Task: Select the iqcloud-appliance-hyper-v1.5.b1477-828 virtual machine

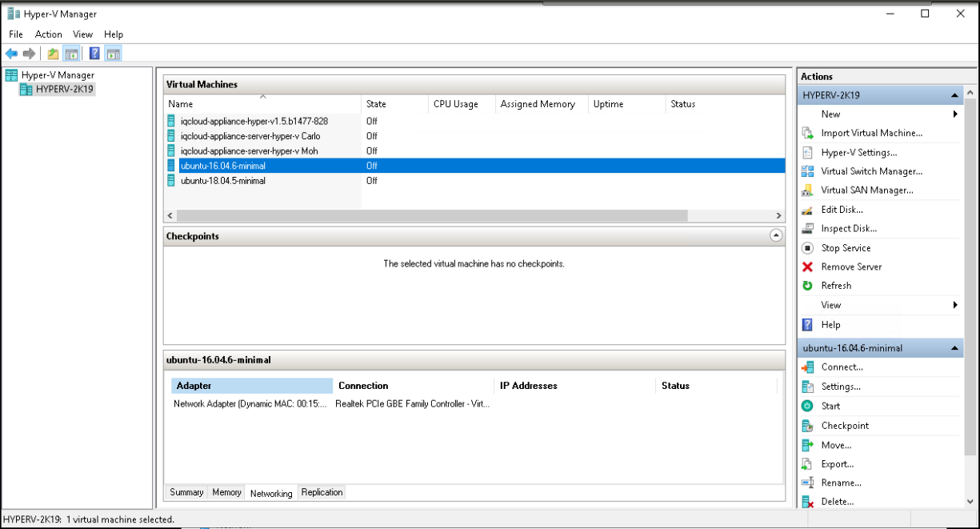Action: [x=254, y=121]
